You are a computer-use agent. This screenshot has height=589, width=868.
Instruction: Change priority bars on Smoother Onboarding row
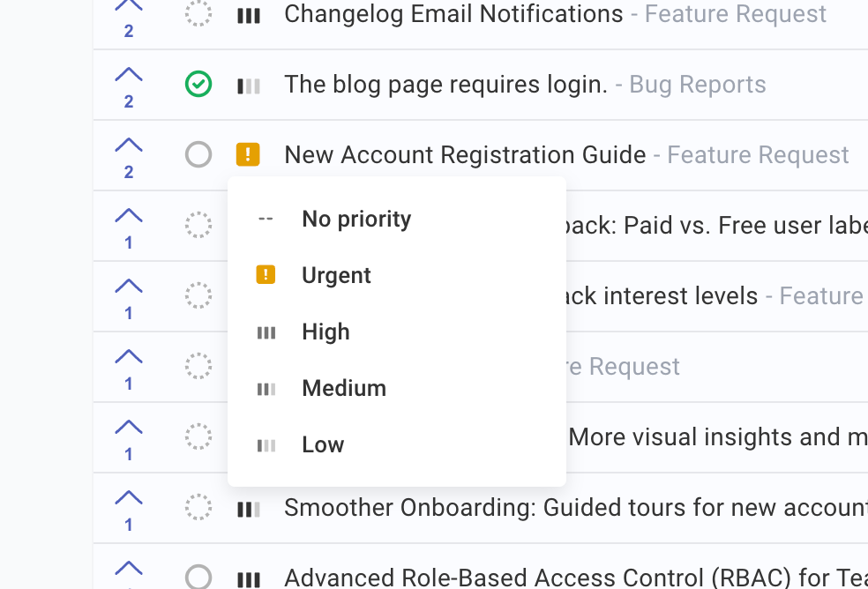(249, 509)
